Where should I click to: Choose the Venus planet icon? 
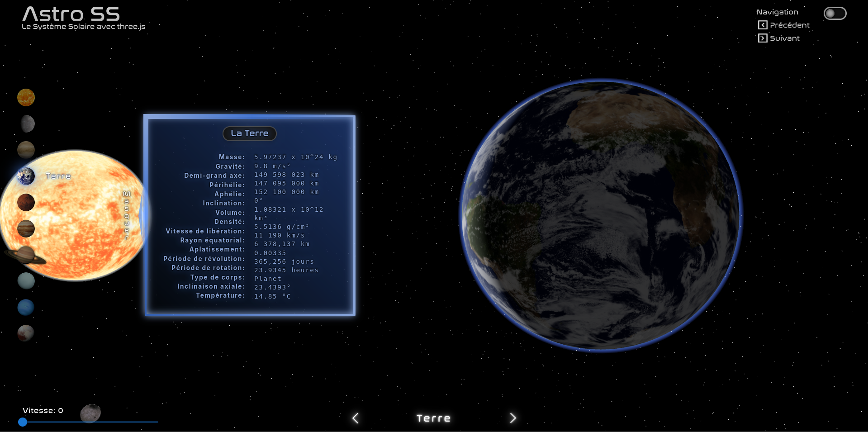(x=26, y=150)
